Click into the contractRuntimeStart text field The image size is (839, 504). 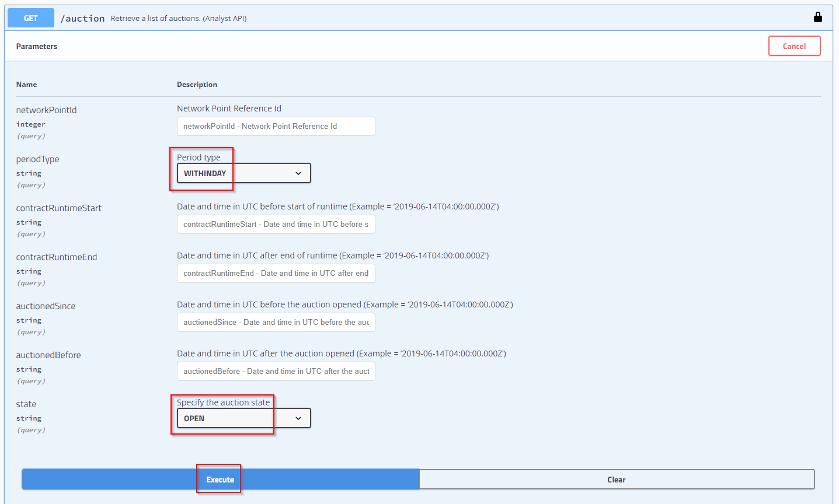pyautogui.click(x=276, y=225)
